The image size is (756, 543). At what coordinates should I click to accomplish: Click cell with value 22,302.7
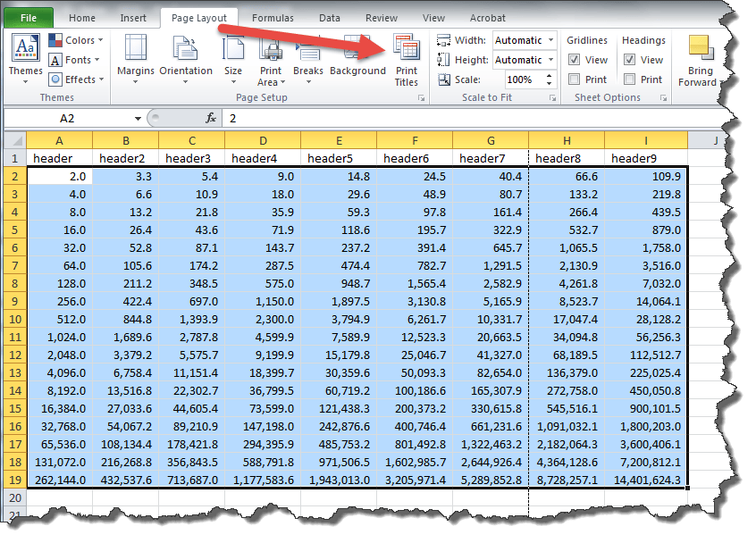192,391
